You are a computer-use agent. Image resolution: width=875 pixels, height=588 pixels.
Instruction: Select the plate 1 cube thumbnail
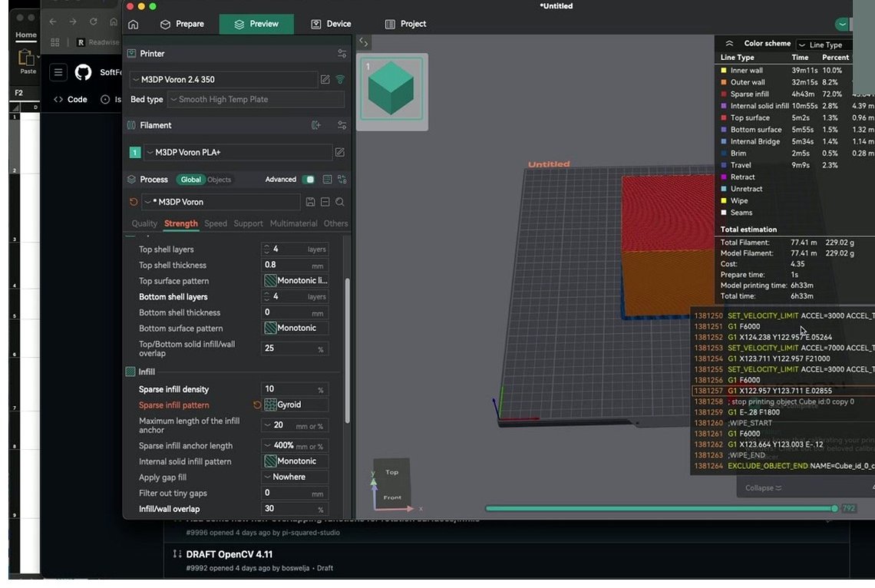391,88
